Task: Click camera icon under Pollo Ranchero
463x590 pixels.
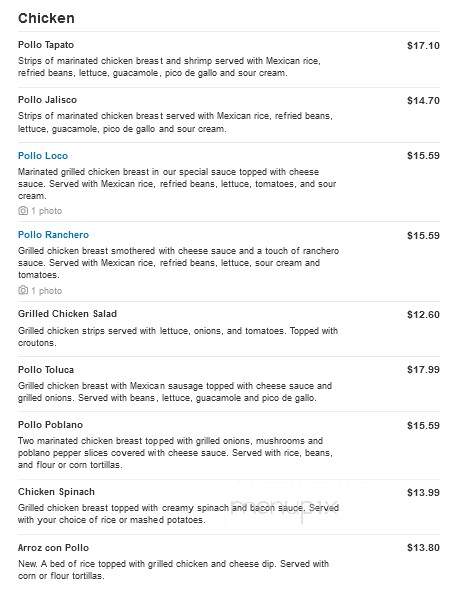Action: 23,290
